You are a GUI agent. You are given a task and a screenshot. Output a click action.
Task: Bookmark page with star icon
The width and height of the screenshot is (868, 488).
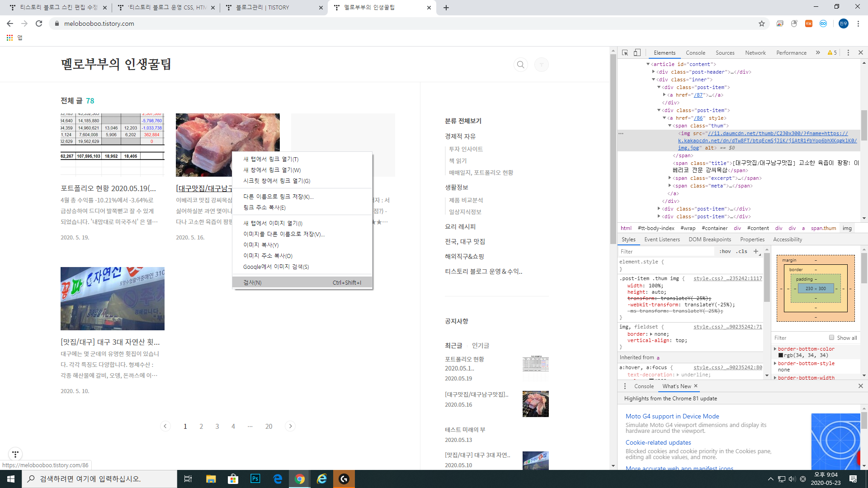(x=762, y=23)
